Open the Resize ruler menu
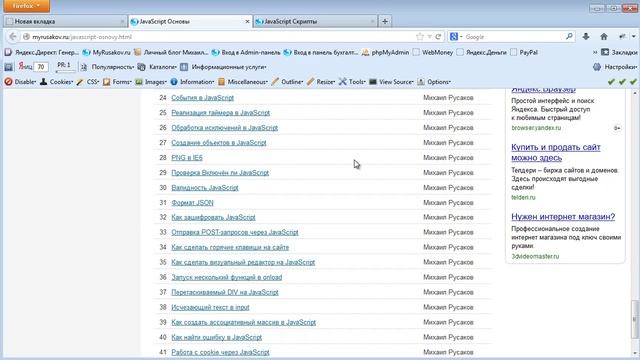640x360 pixels. click(321, 82)
